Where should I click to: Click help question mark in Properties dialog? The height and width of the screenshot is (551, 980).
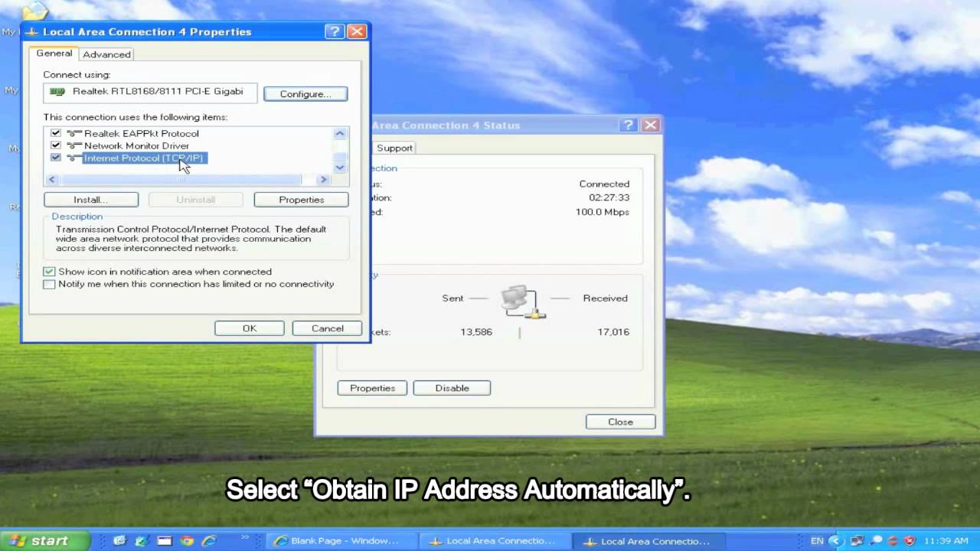[335, 31]
